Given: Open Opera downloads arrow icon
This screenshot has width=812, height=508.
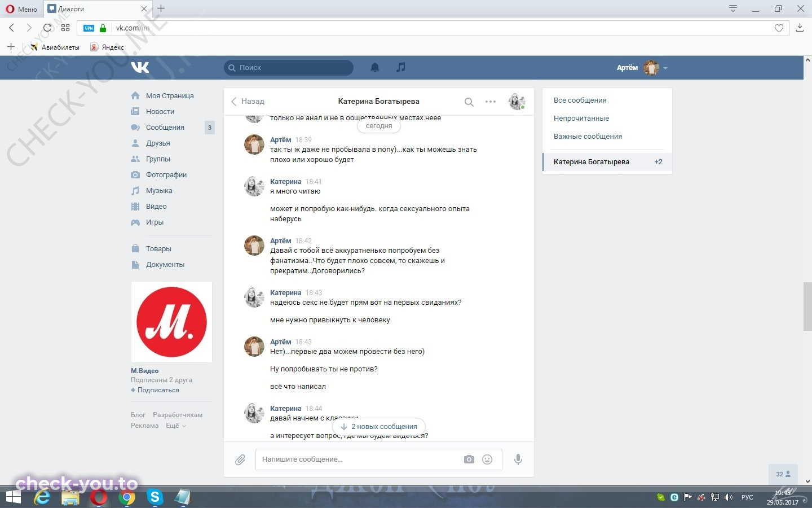Looking at the screenshot, I should click(x=800, y=28).
